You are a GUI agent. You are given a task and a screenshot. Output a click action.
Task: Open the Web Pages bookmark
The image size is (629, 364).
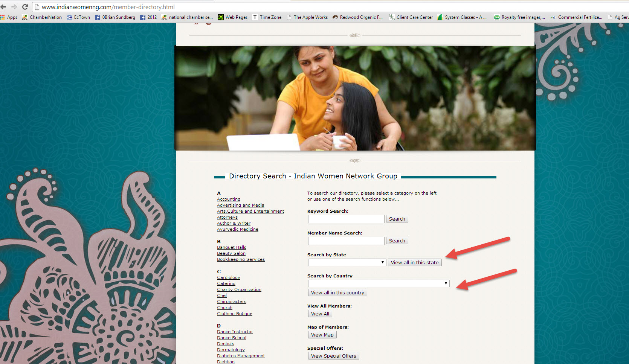pos(233,17)
